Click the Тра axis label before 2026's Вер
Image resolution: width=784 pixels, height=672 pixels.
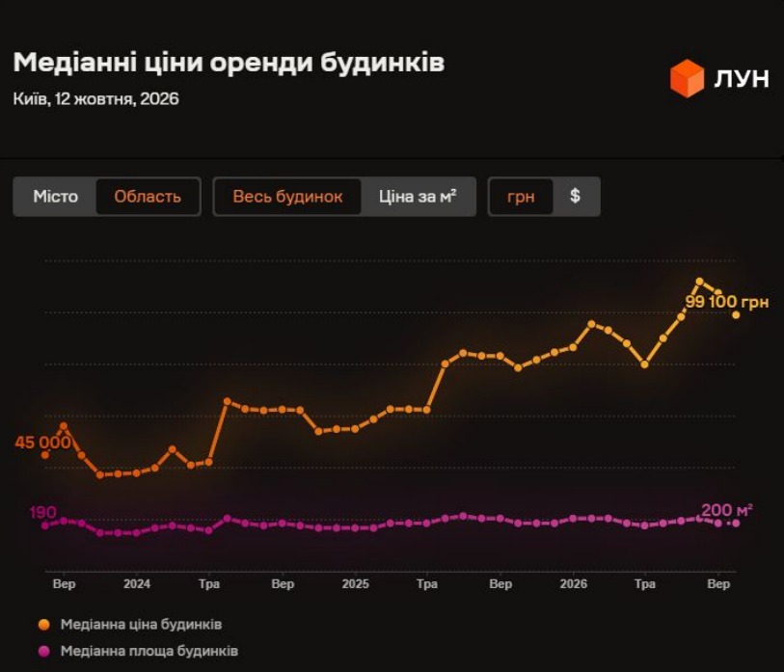point(644,583)
